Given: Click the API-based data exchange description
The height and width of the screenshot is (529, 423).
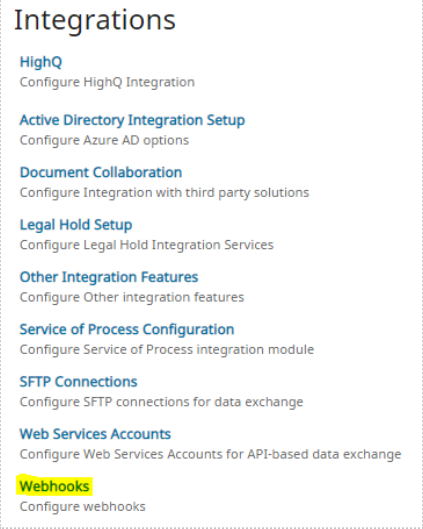Looking at the screenshot, I should point(210,454).
